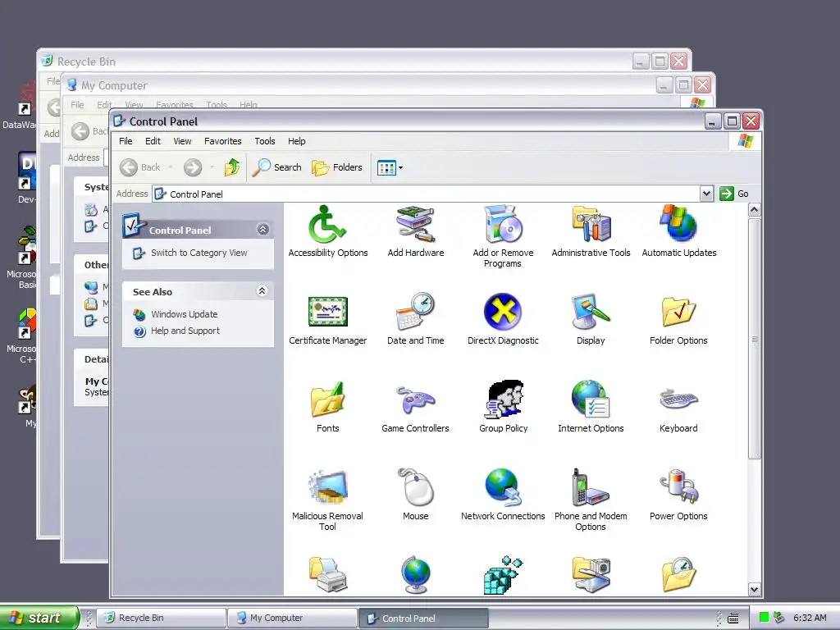Open Malicious Removal Tool icon

point(327,500)
